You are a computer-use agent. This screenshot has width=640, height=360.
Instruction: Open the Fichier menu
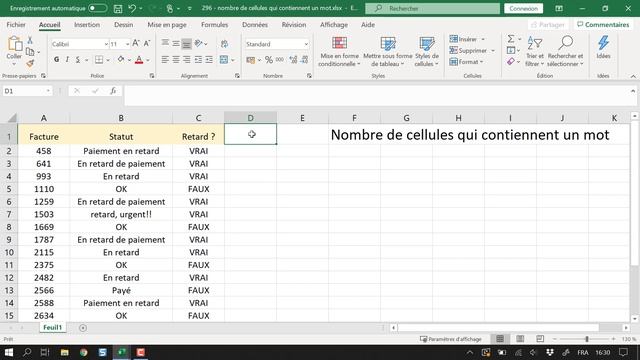coord(16,25)
